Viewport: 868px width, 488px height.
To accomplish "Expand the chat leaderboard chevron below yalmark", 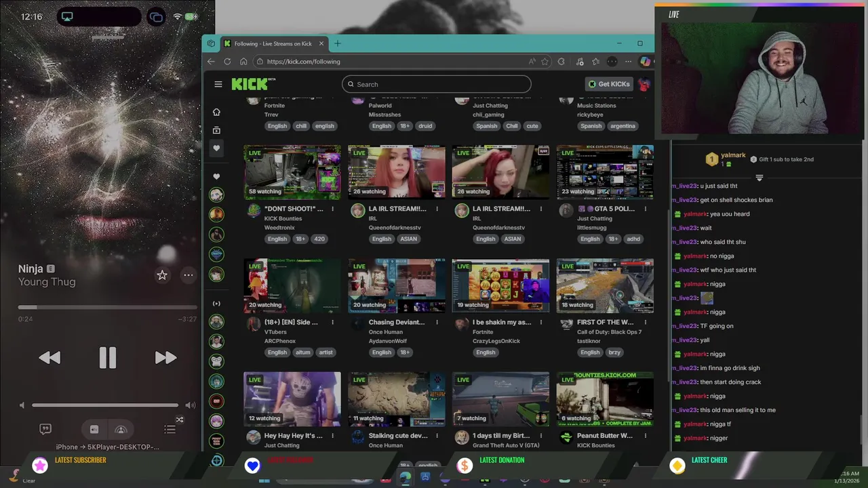I will click(x=759, y=178).
